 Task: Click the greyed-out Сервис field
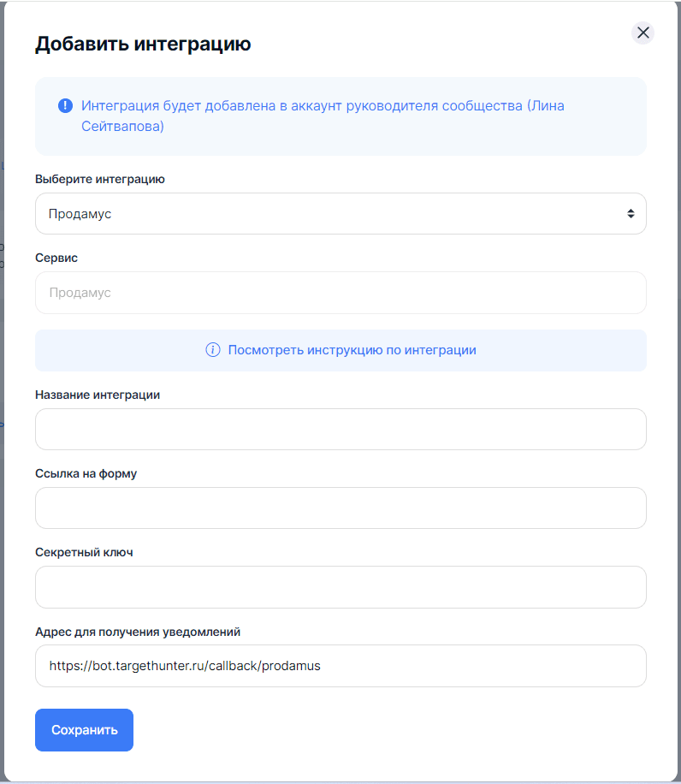tap(340, 293)
